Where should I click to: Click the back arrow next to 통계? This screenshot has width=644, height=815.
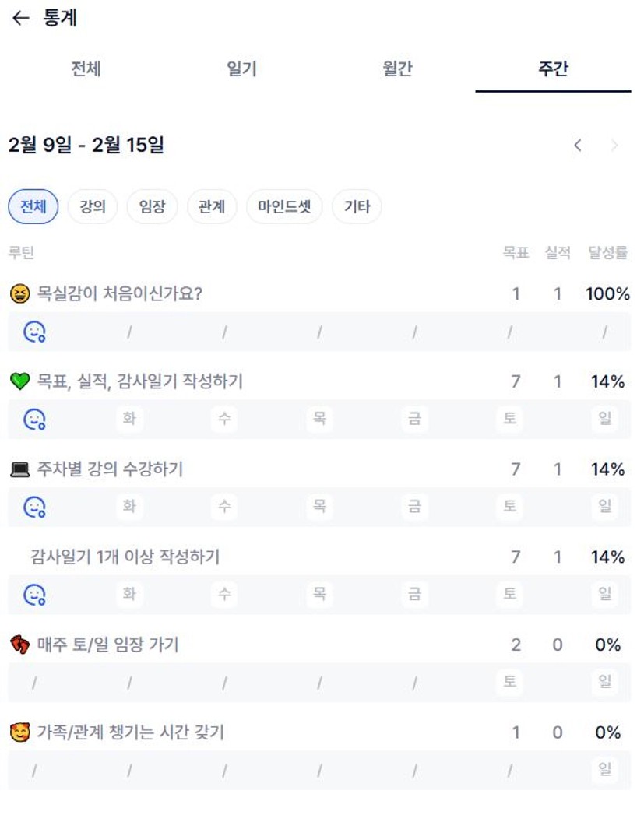tap(21, 19)
